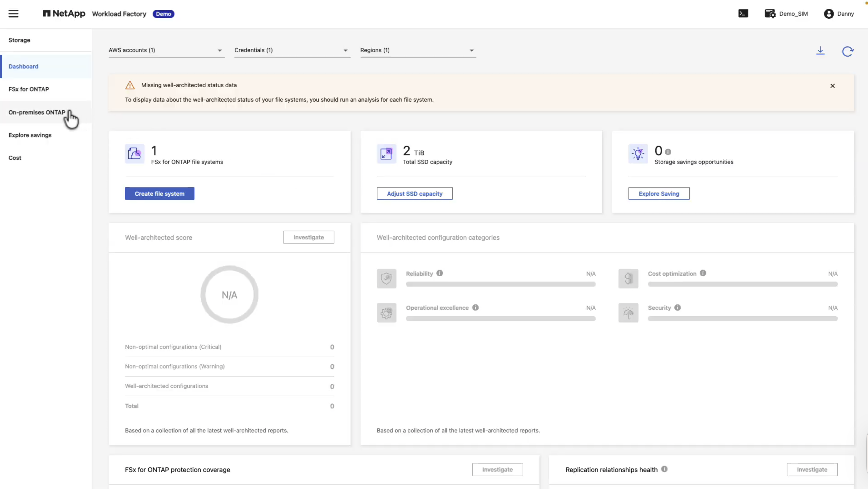This screenshot has width=868, height=489.
Task: Click the Security progress bar
Action: [x=742, y=319]
